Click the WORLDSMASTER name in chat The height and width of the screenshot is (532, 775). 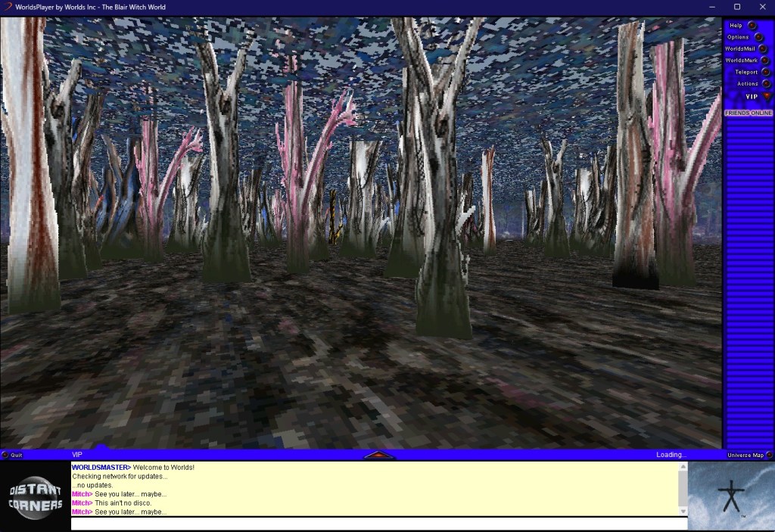101,468
